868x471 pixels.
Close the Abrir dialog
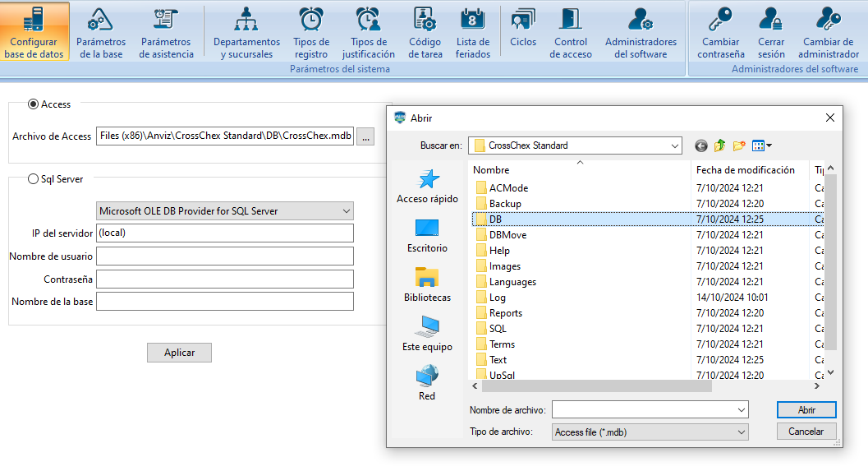point(829,118)
